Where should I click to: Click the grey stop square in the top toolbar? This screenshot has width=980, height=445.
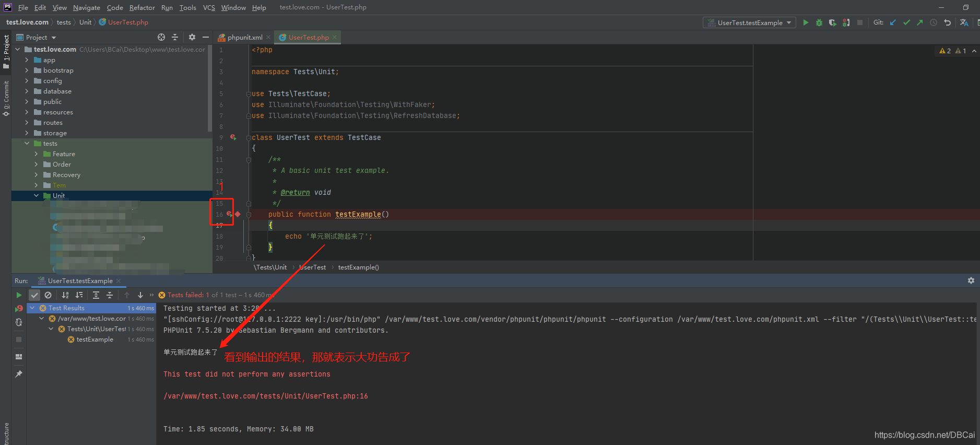click(860, 22)
